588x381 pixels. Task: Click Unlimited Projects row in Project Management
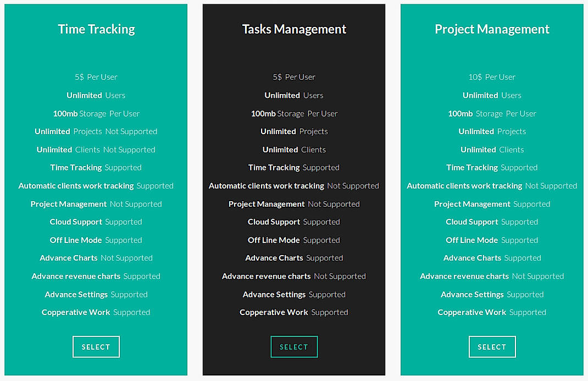tap(492, 131)
